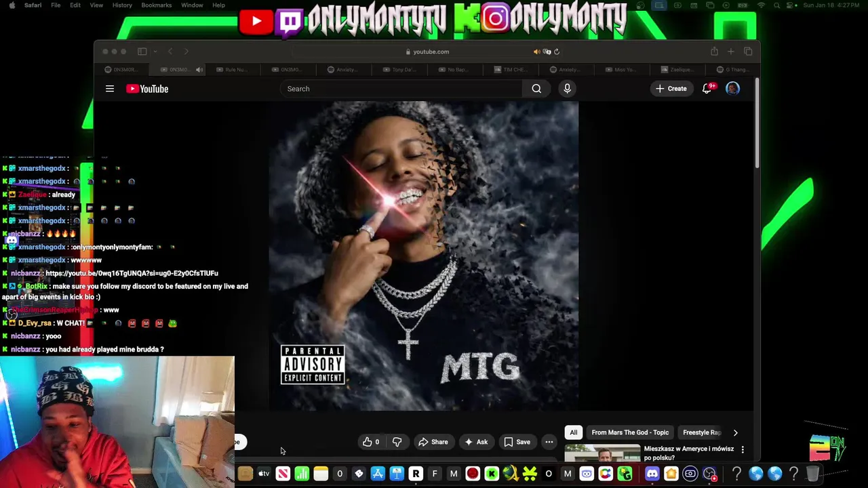
Task: Start voice search with the microphone
Action: pyautogui.click(x=568, y=89)
